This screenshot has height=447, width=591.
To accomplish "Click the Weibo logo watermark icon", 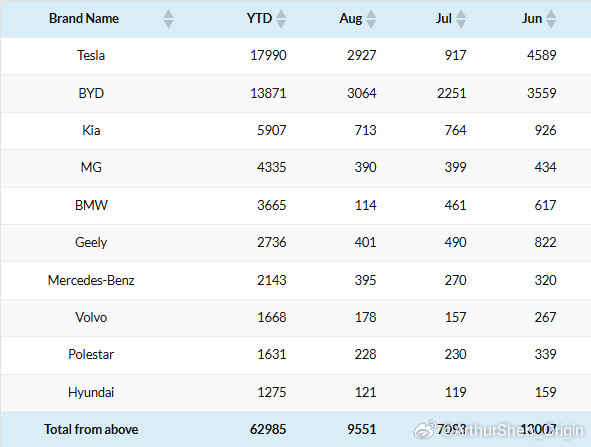I will point(424,430).
